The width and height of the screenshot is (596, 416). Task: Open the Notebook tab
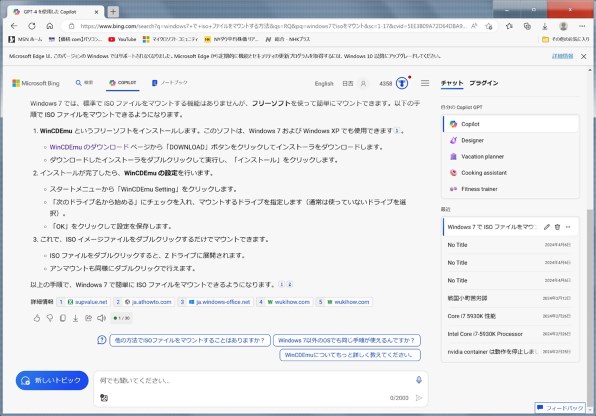[170, 83]
